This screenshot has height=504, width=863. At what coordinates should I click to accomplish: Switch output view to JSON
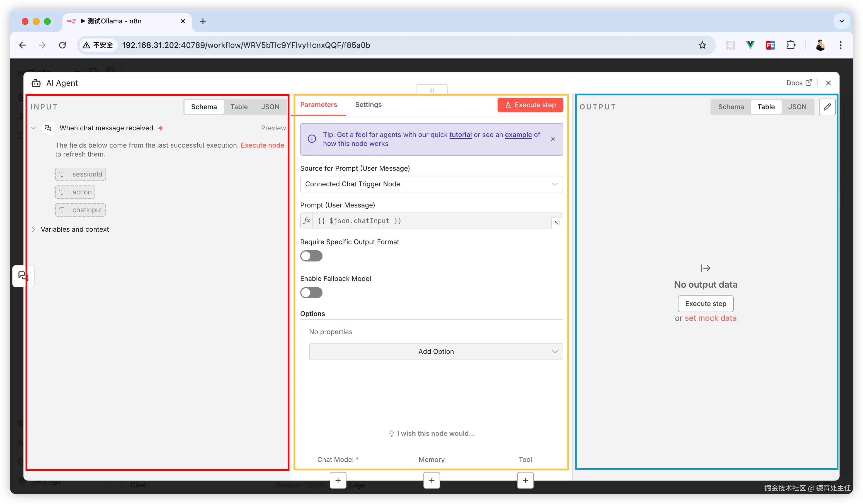click(x=797, y=107)
